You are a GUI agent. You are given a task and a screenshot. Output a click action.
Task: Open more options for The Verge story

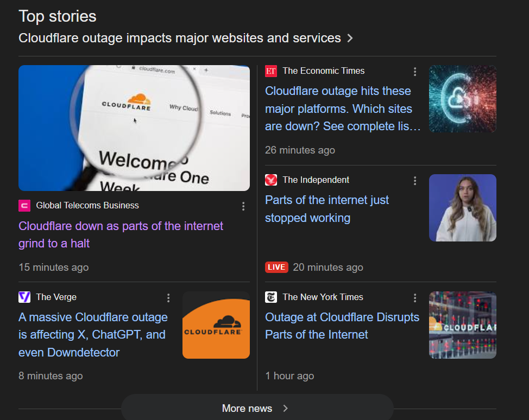[x=168, y=298]
